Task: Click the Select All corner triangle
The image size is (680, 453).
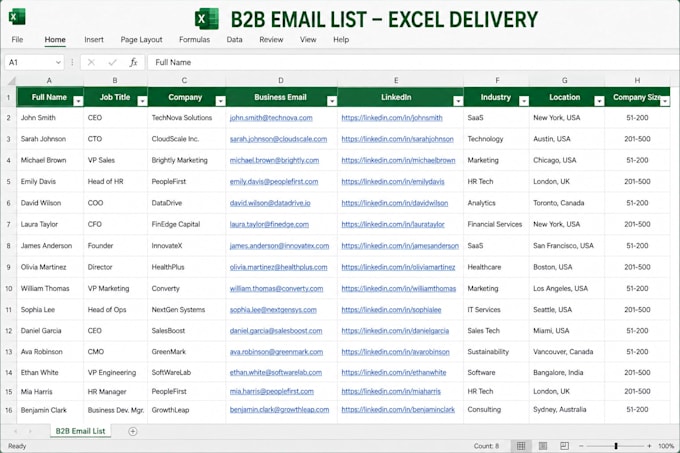Action: tap(11, 81)
